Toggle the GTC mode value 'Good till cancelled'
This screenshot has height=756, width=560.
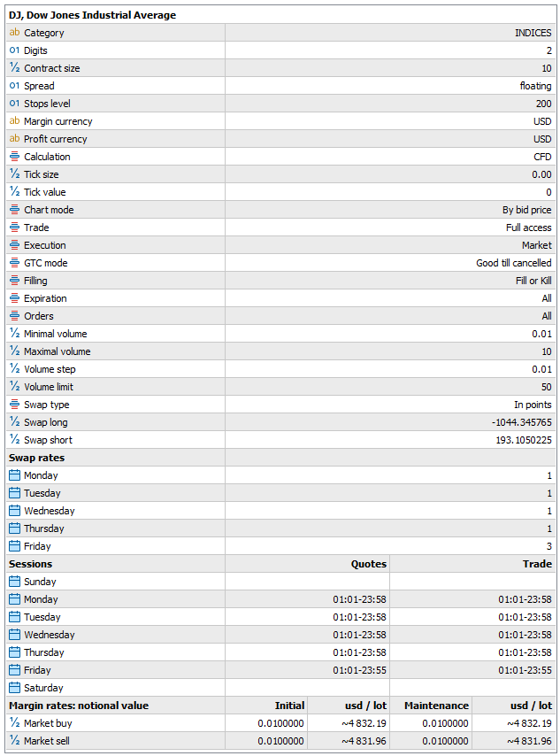[510, 263]
